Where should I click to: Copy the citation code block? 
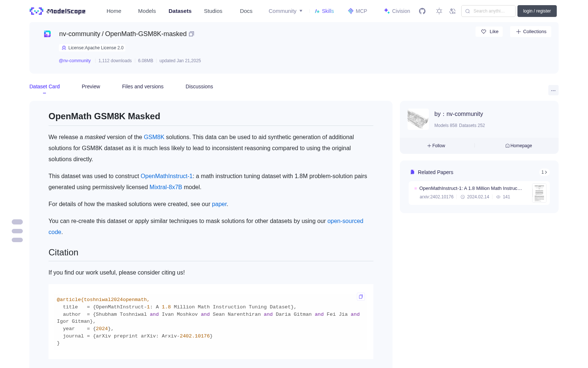(x=361, y=297)
